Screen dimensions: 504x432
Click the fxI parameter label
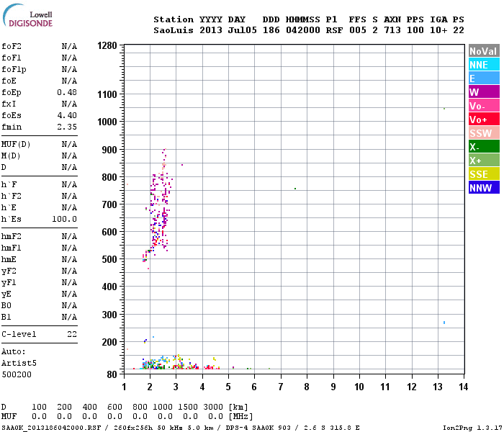click(x=9, y=104)
